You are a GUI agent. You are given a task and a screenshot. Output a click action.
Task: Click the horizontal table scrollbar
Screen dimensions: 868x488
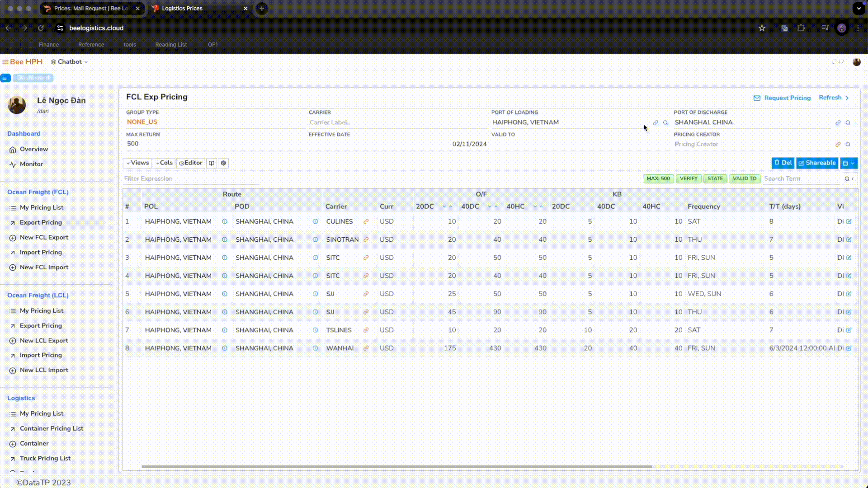pos(396,467)
